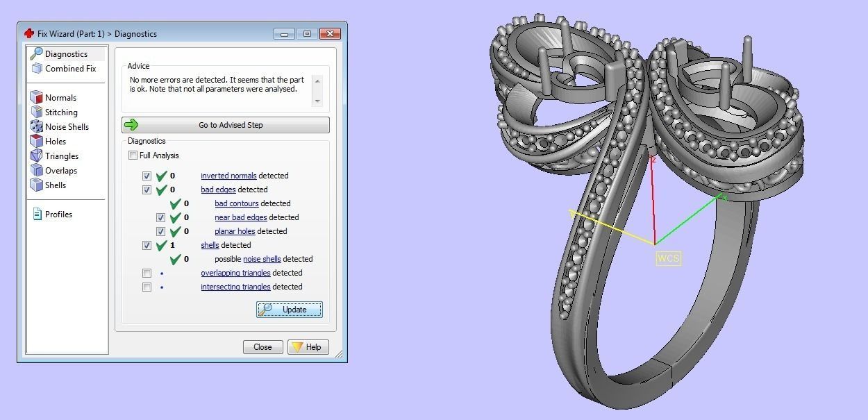Viewport: 868px width, 420px height.
Task: Uncheck the inverted normals checkbox
Action: (147, 176)
